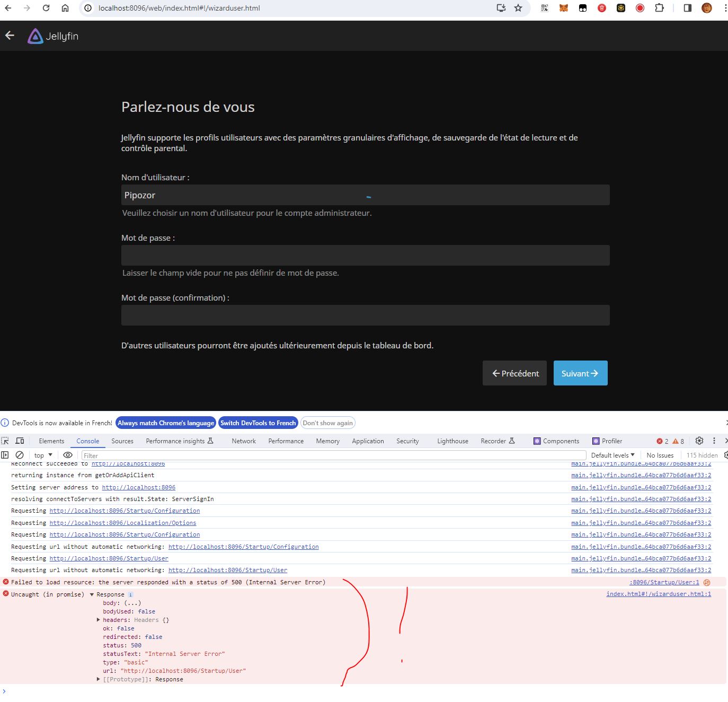Click the Suivant button

(x=580, y=373)
